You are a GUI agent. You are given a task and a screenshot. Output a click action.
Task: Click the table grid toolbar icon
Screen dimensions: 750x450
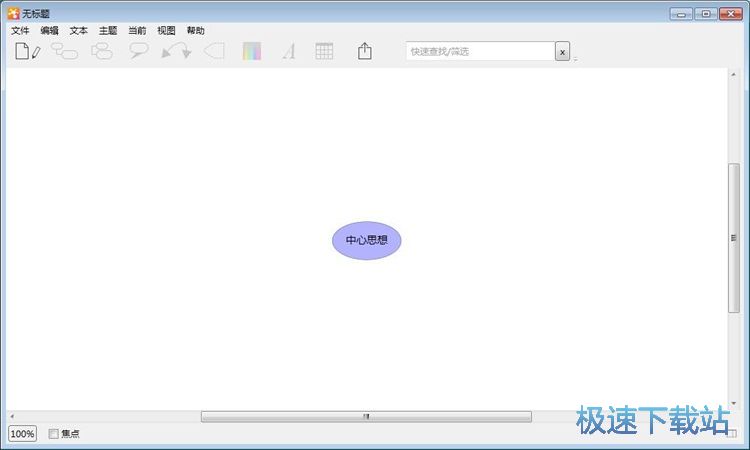click(x=324, y=51)
